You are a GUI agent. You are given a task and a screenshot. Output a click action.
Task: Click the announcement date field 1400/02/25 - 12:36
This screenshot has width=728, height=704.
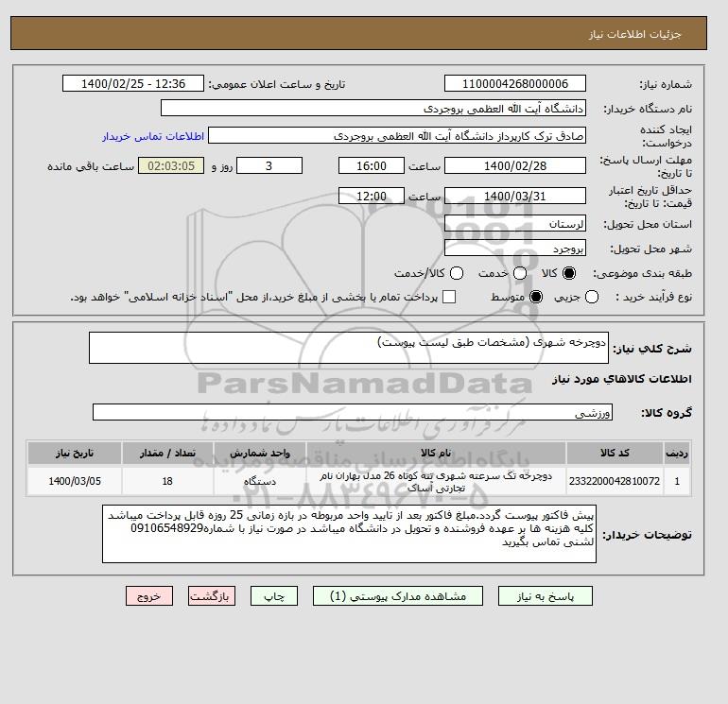click(x=133, y=83)
